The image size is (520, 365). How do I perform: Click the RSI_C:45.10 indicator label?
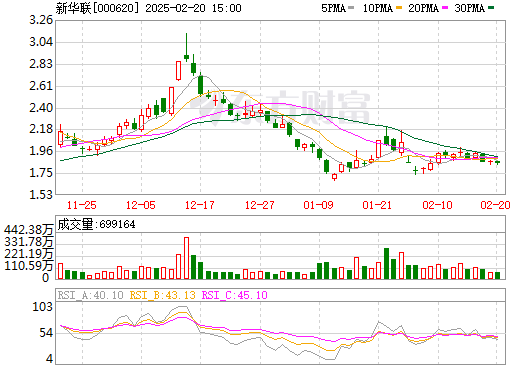(235, 295)
